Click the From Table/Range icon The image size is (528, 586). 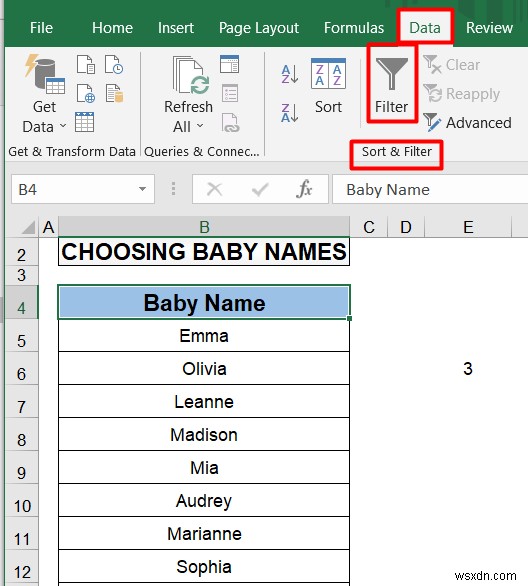(84, 122)
